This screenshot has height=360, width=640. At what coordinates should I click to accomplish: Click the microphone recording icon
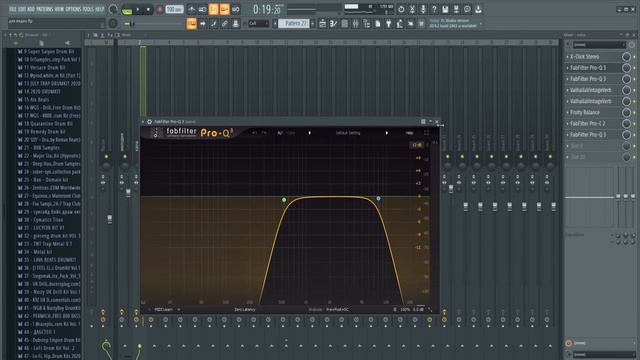click(423, 9)
